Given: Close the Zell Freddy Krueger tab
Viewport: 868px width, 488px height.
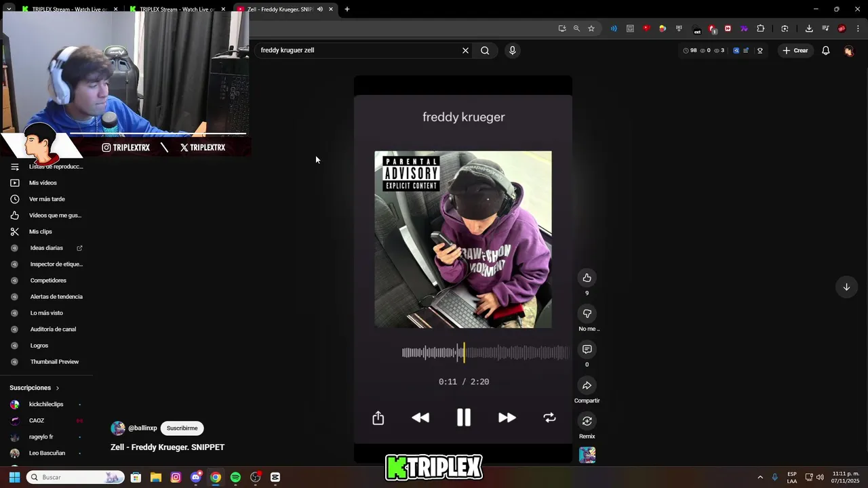Looking at the screenshot, I should tap(331, 9).
